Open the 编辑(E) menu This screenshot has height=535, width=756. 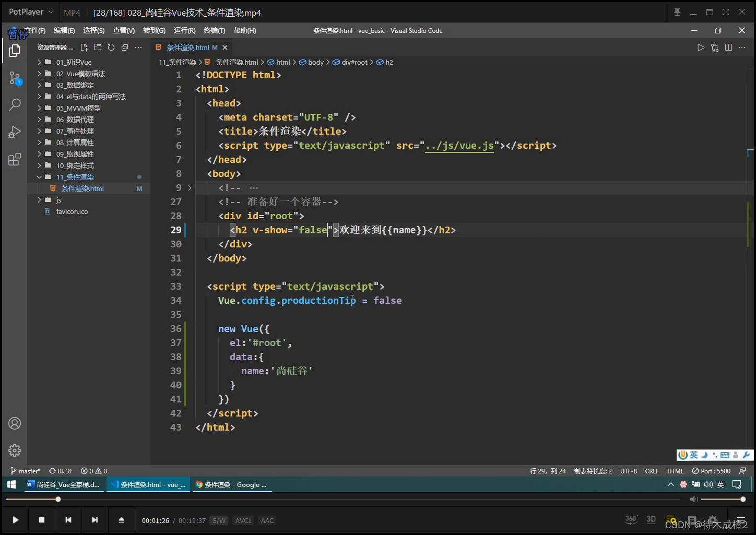pyautogui.click(x=64, y=31)
